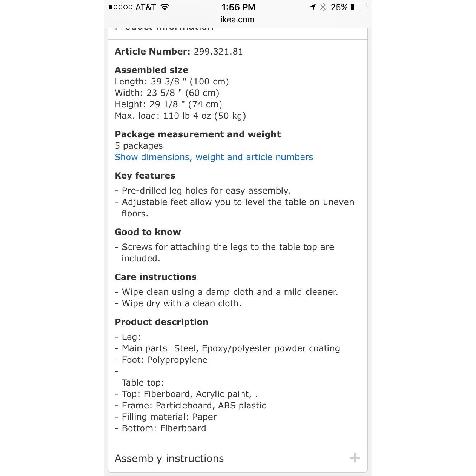Screen dimensions: 476x476
Task: Click the Assembled size heading
Action: tap(151, 70)
